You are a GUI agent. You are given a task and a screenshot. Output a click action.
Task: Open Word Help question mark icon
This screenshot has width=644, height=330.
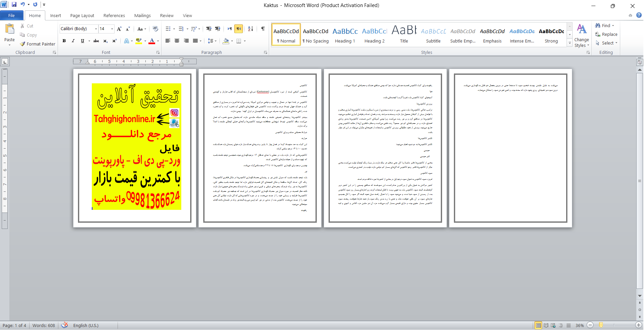tap(639, 15)
